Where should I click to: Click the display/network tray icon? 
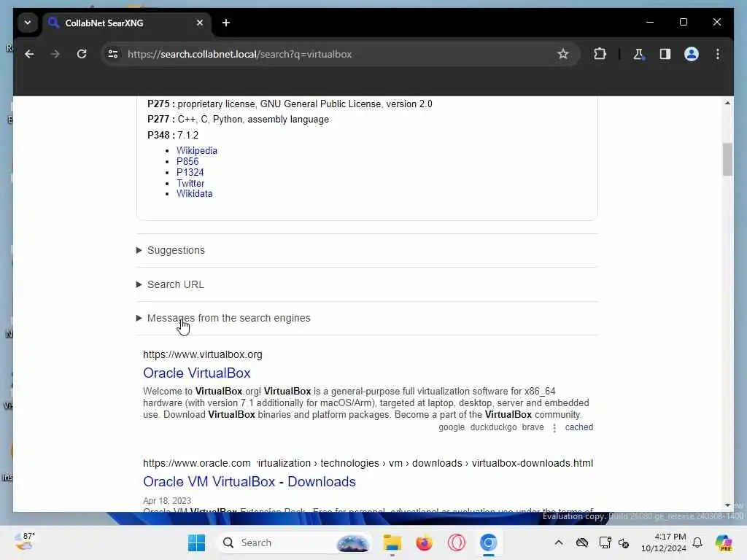[605, 542]
